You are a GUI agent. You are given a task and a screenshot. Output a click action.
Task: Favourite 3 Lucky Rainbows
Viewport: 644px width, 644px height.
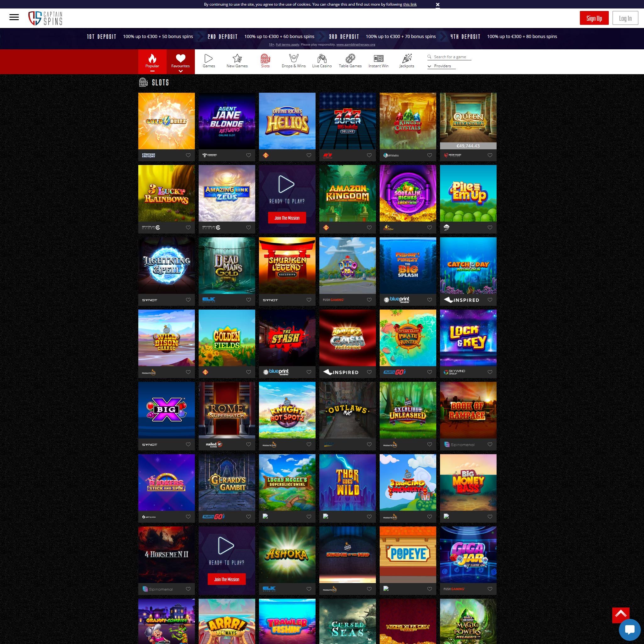pyautogui.click(x=188, y=228)
